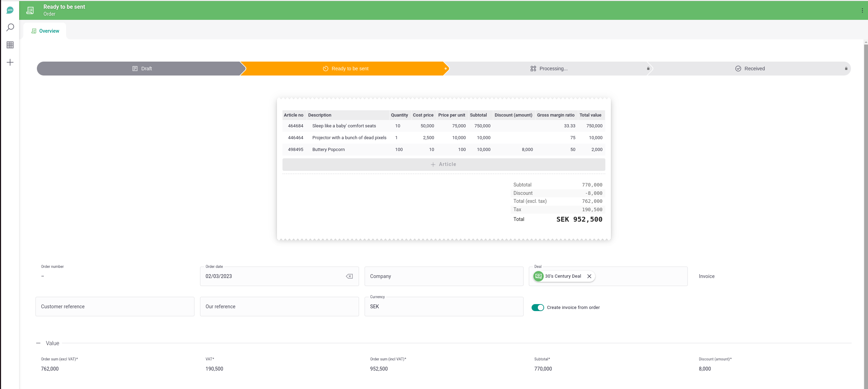Click the 30's Century Deal icon
The image size is (868, 389).
pyautogui.click(x=538, y=276)
